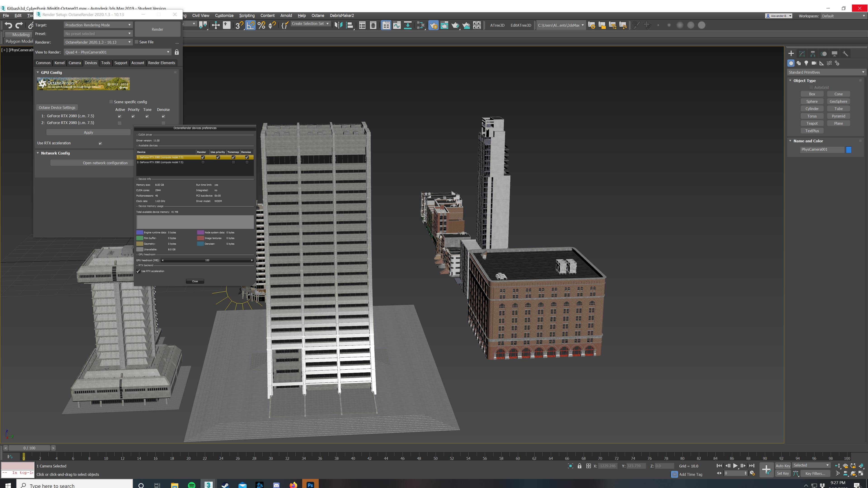
Task: Click the Undo arrow icon
Action: coord(8,25)
